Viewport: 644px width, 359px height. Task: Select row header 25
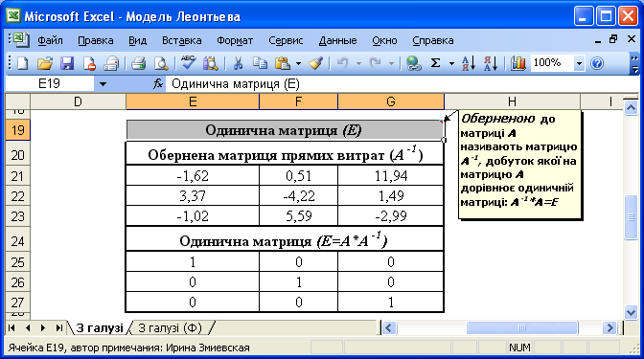pyautogui.click(x=17, y=261)
